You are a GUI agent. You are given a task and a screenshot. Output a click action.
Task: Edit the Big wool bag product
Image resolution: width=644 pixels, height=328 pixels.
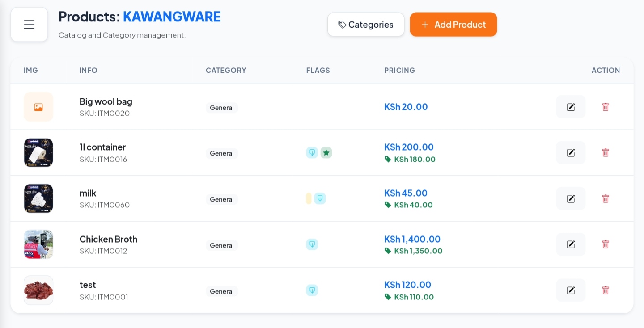[x=571, y=107]
